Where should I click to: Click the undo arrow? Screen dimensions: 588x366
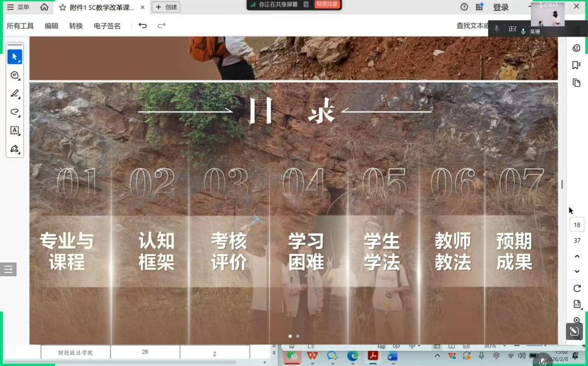coord(142,26)
